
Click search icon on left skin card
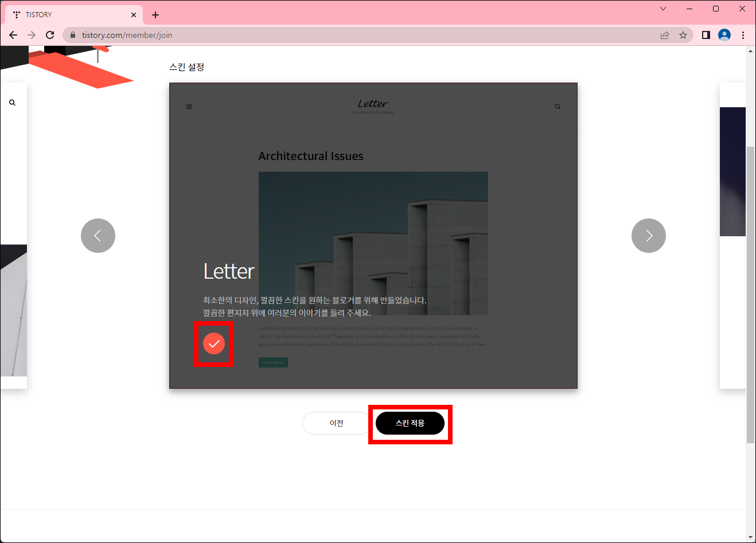[12, 103]
